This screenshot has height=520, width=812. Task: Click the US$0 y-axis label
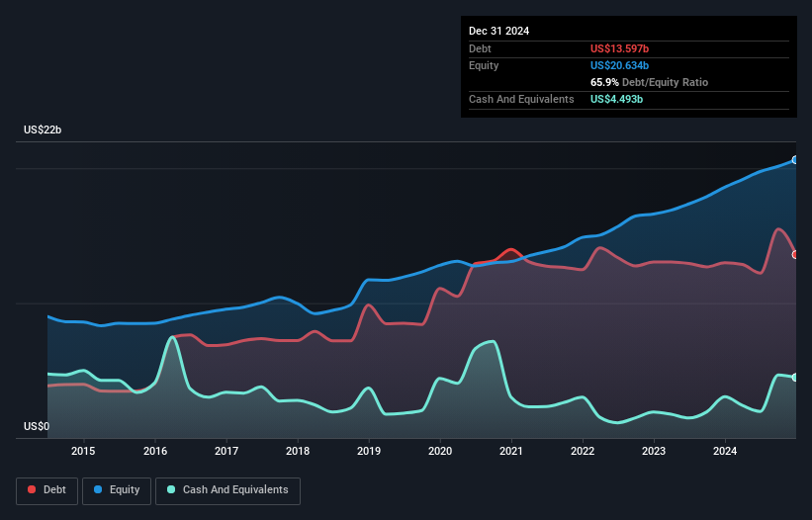[37, 426]
